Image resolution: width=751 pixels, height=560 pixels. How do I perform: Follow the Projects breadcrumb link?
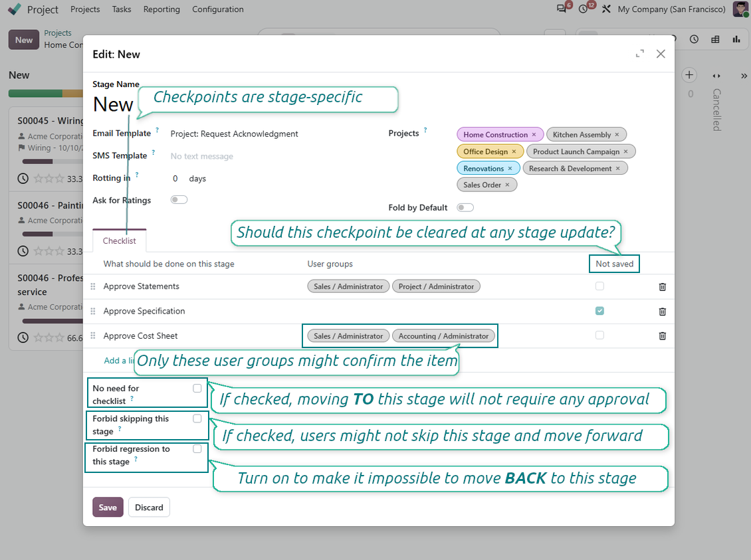[57, 33]
